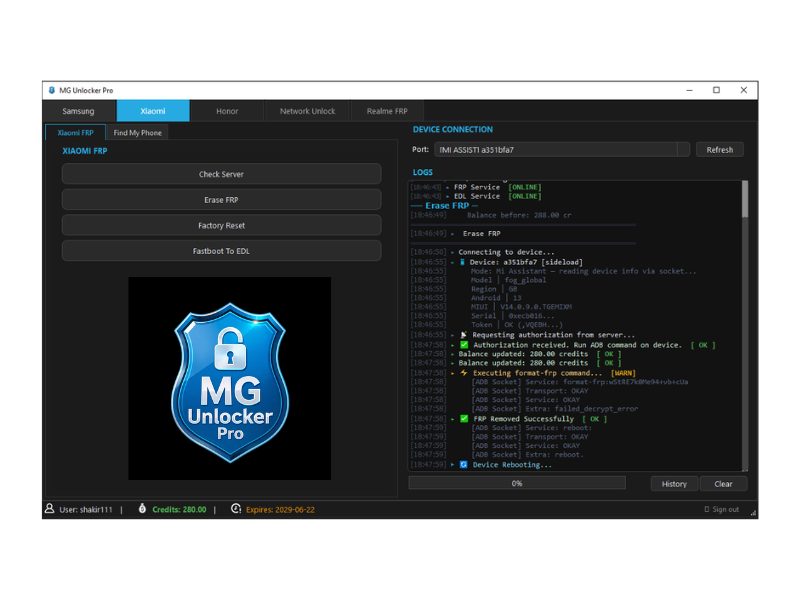This screenshot has height=600, width=800.
Task: Open the Port combo box dropdown arrow
Action: click(684, 149)
